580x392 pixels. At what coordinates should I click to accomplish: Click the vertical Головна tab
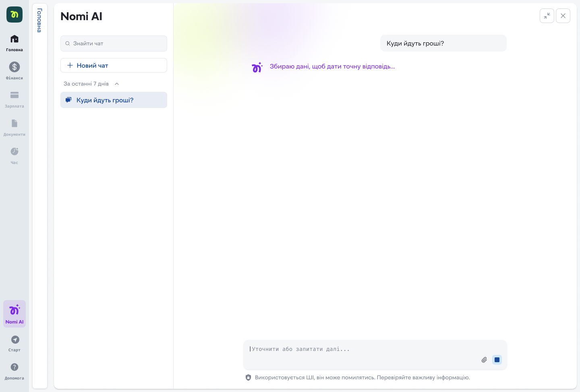tap(39, 20)
